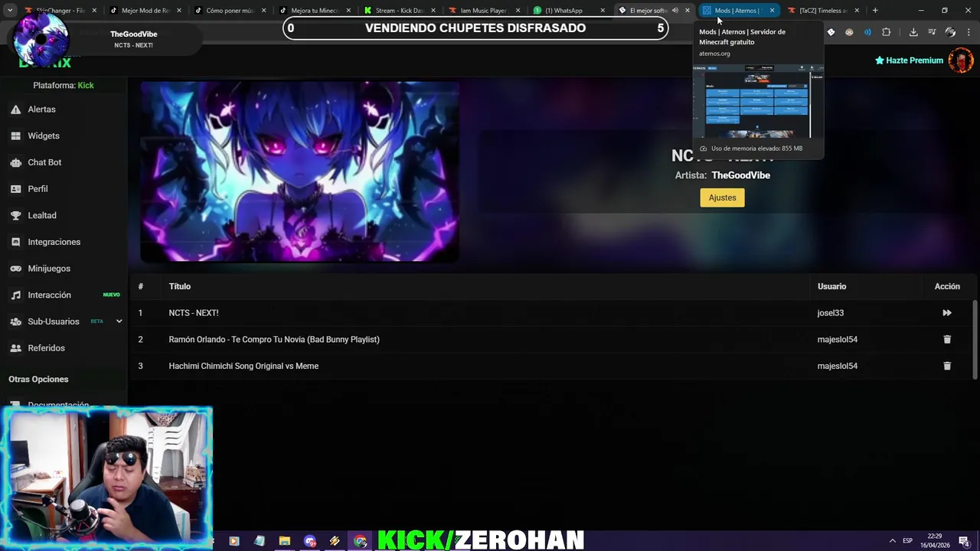Close the WhatsApp tab
This screenshot has width=980, height=551.
coord(603,11)
